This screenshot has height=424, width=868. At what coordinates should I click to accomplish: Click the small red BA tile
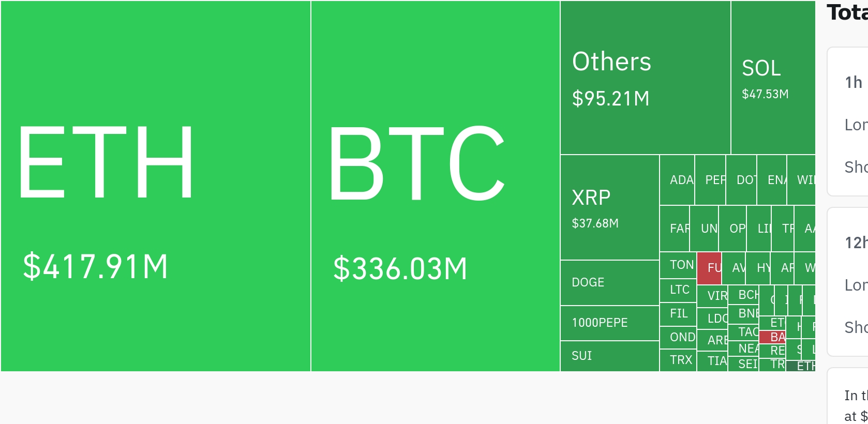(x=773, y=337)
